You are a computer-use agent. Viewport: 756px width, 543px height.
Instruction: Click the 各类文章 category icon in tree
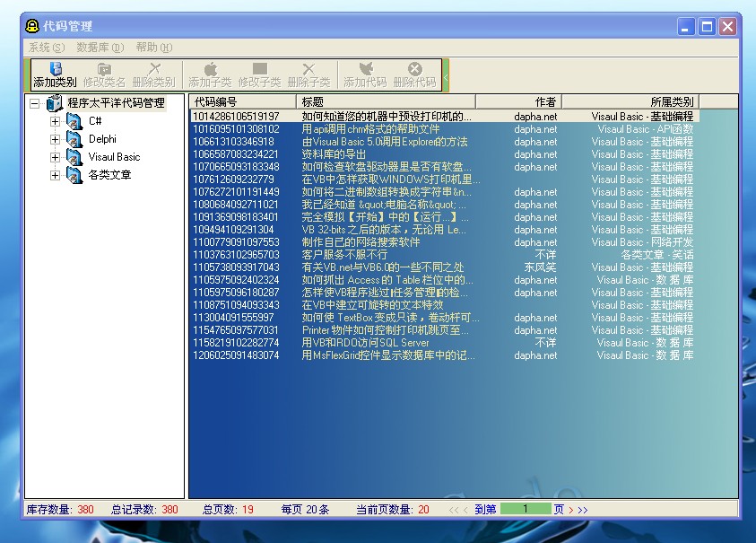(74, 175)
